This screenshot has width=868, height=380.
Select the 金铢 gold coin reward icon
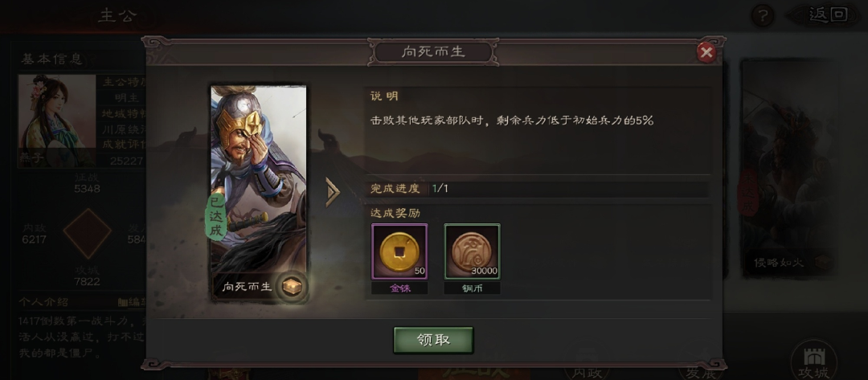pos(399,251)
